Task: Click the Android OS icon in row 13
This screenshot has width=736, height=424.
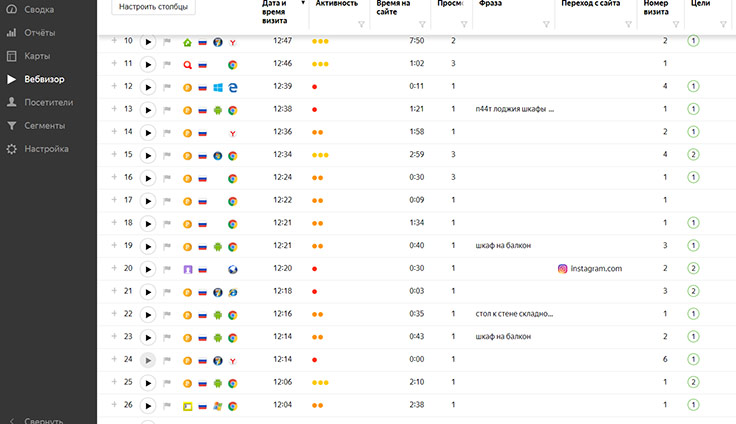Action: pyautogui.click(x=217, y=110)
